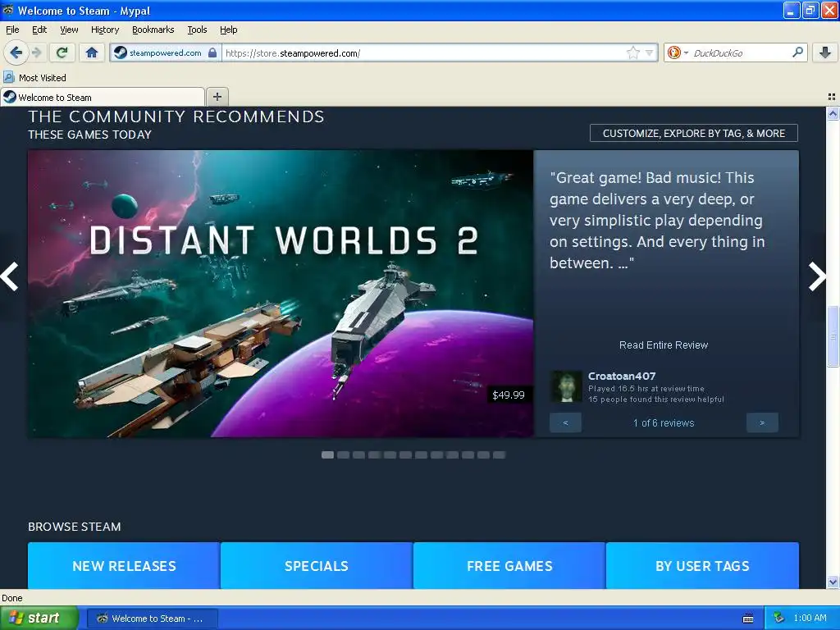Open the By User Tags browse tile
The height and width of the screenshot is (630, 840).
pos(702,566)
